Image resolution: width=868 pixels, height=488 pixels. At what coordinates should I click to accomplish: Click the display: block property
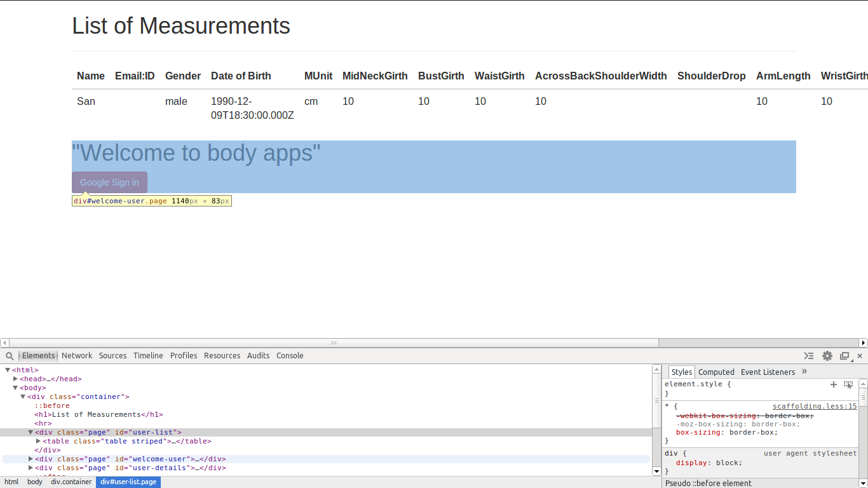(x=709, y=463)
